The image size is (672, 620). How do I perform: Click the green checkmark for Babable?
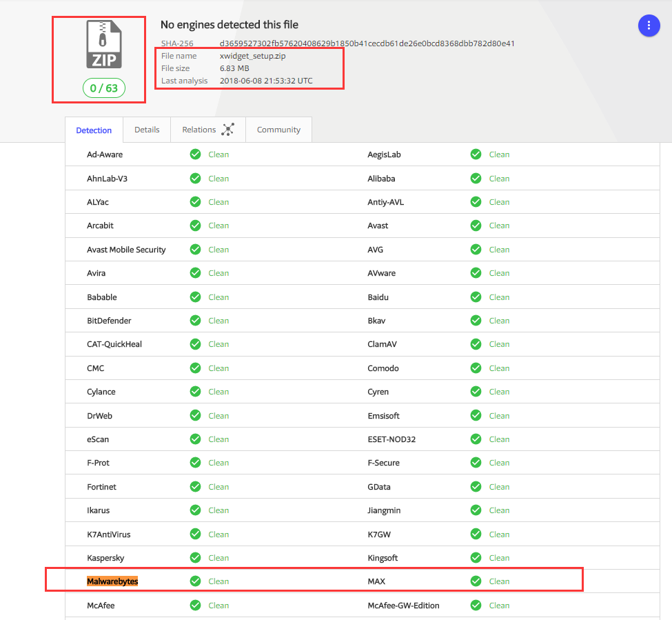click(x=196, y=297)
